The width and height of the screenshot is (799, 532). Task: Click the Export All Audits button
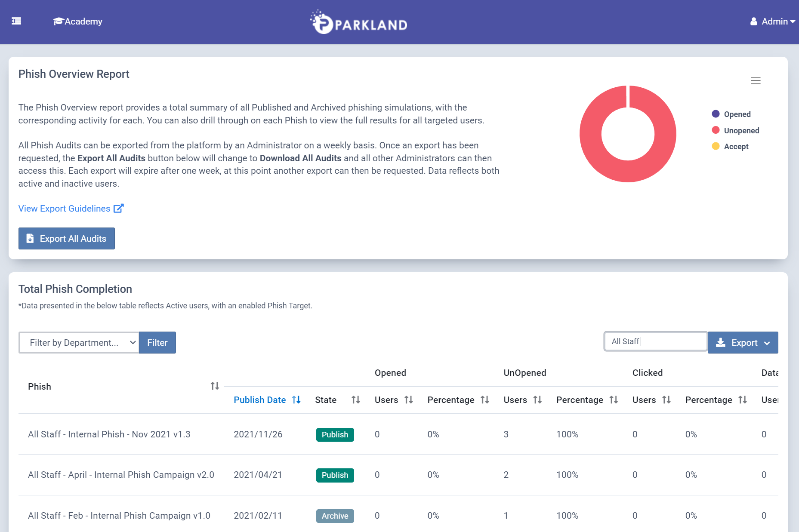point(67,239)
